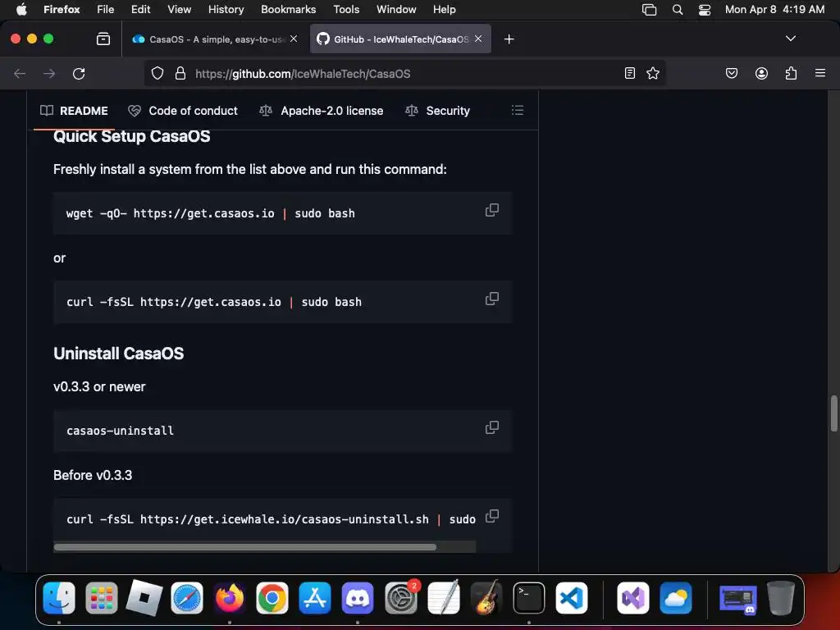This screenshot has width=840, height=630.
Task: Click the Uninstall CasaOS heading
Action: click(x=118, y=354)
